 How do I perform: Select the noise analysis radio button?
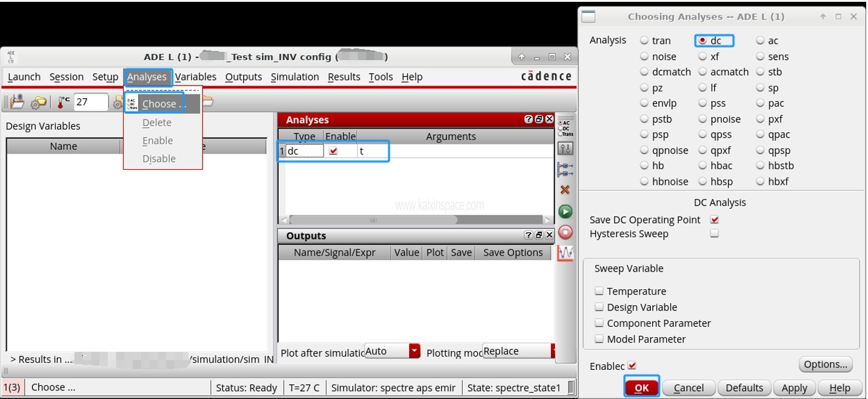tap(644, 56)
